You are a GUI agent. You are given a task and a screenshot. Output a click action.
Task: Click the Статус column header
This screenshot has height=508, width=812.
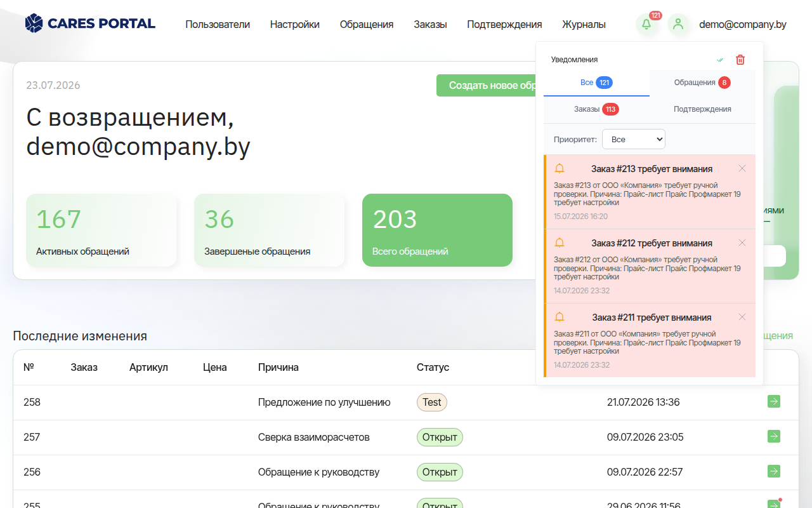(x=433, y=367)
